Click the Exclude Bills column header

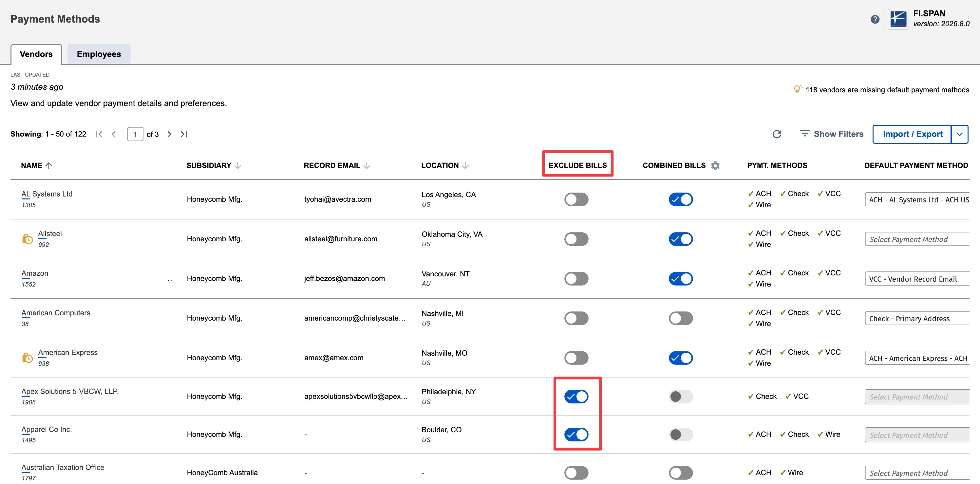pyautogui.click(x=577, y=165)
